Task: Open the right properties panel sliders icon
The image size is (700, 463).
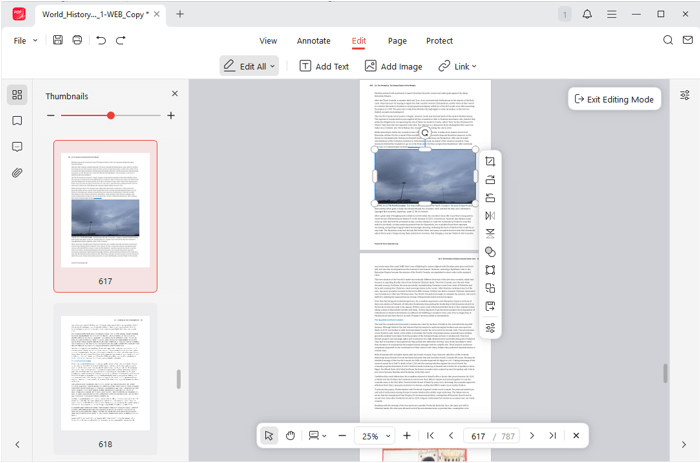Action: coord(684,95)
